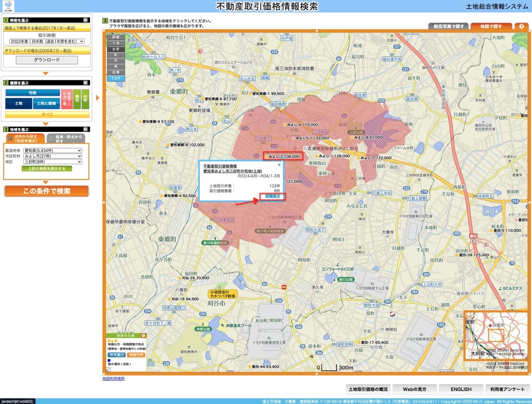
Task: Close the 不動産取引価格情報 popup
Action: tap(279, 165)
